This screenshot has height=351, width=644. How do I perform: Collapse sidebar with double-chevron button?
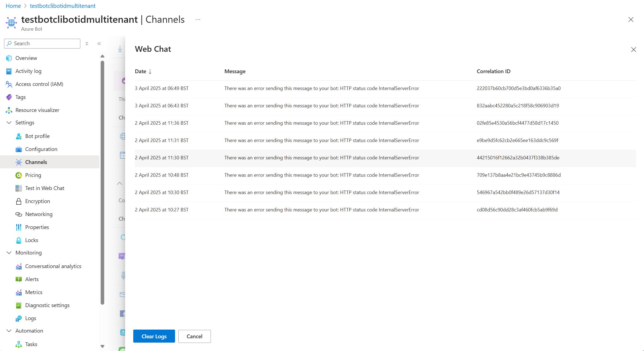99,44
